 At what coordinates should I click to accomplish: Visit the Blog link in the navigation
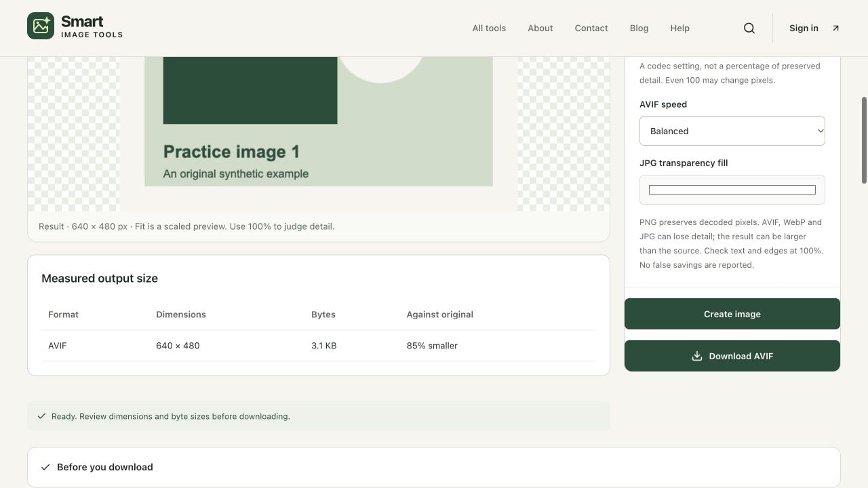click(639, 28)
